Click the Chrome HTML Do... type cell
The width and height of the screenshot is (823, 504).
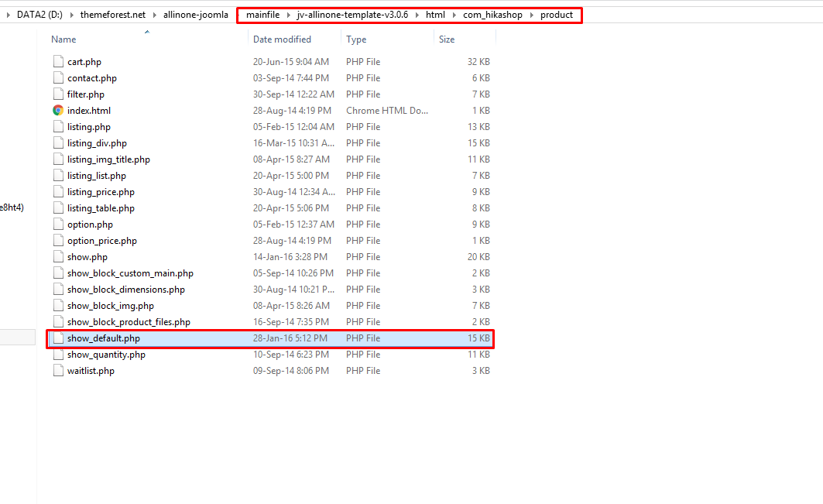pyautogui.click(x=387, y=110)
